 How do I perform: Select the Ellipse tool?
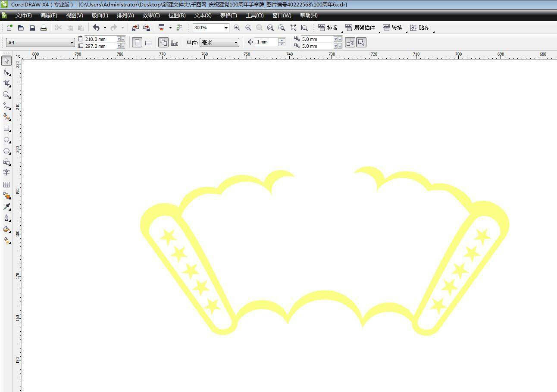coord(6,140)
